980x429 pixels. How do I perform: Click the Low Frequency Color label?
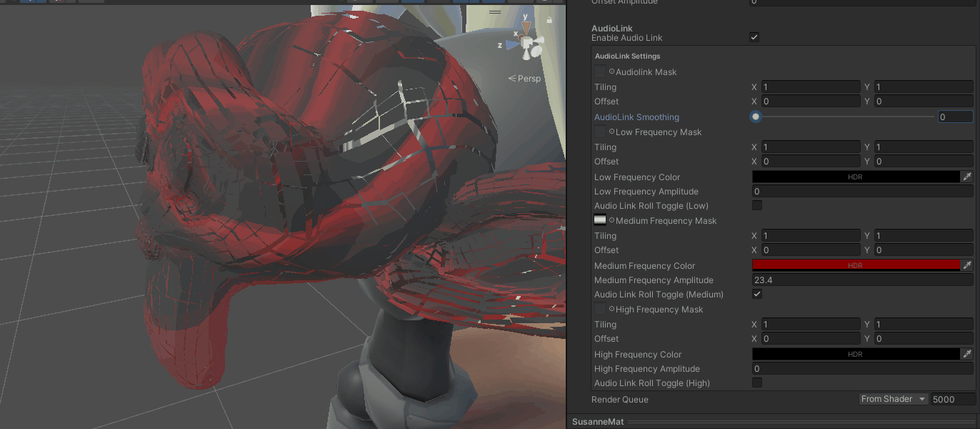tap(637, 177)
